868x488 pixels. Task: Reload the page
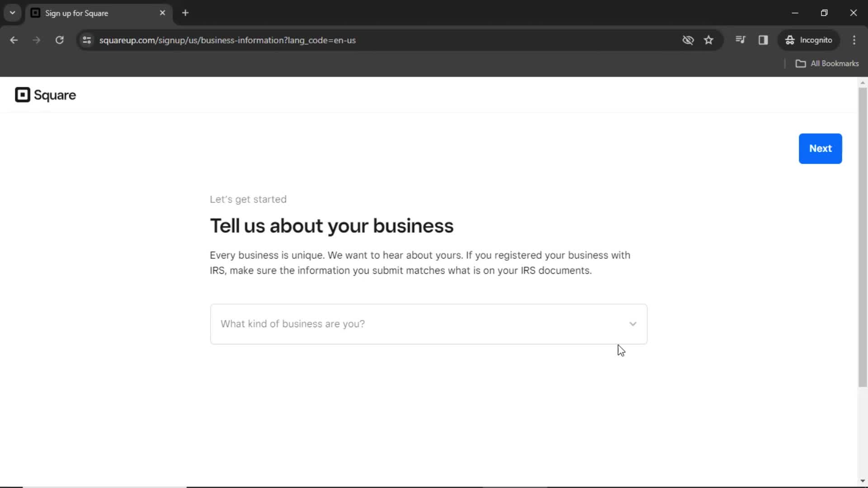point(59,40)
